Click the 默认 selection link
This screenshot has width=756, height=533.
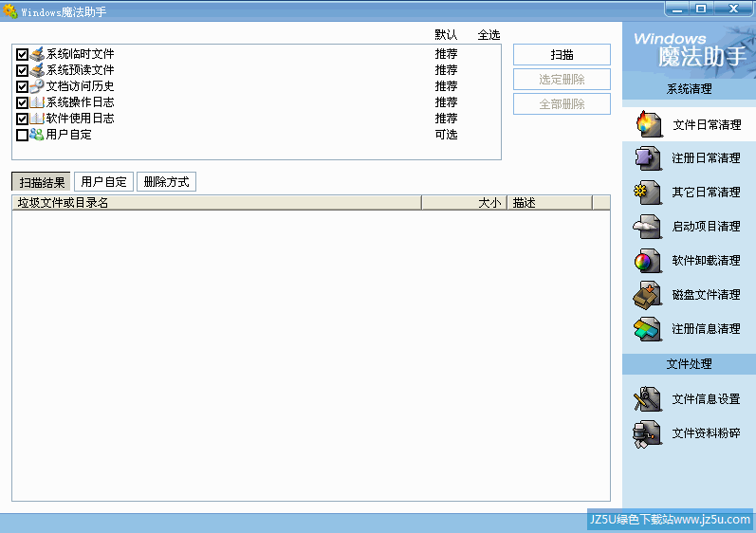point(446,35)
